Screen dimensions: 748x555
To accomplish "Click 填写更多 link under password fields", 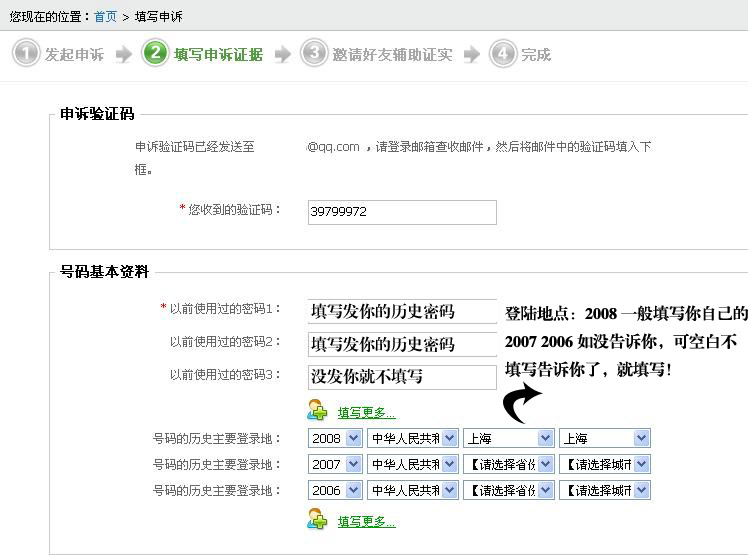I will click(x=366, y=413).
